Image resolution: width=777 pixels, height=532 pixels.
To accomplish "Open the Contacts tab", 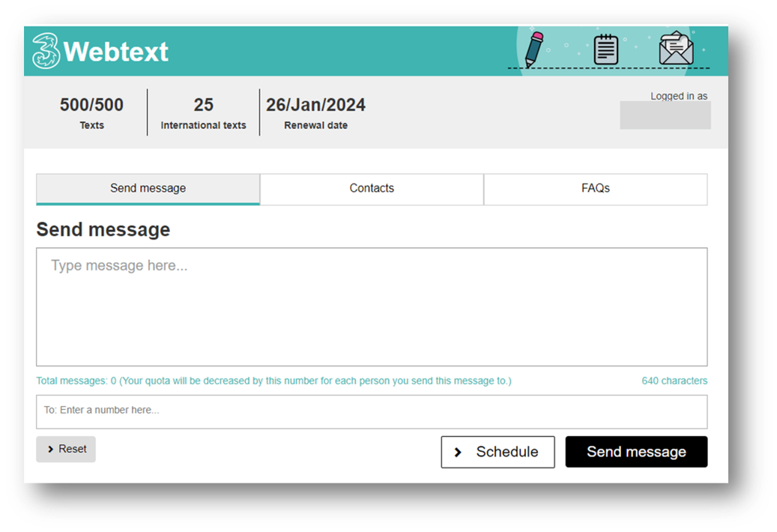I will click(372, 189).
